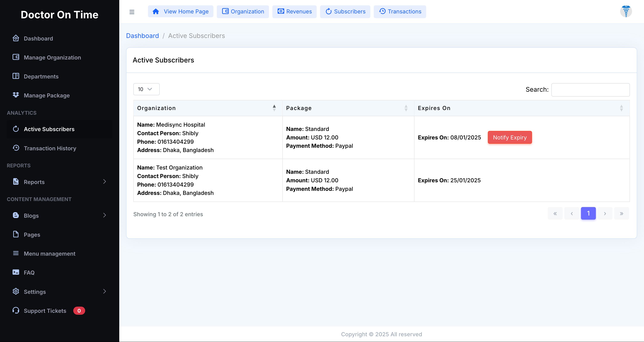Sort table by Expires On column arrows

(x=621, y=108)
